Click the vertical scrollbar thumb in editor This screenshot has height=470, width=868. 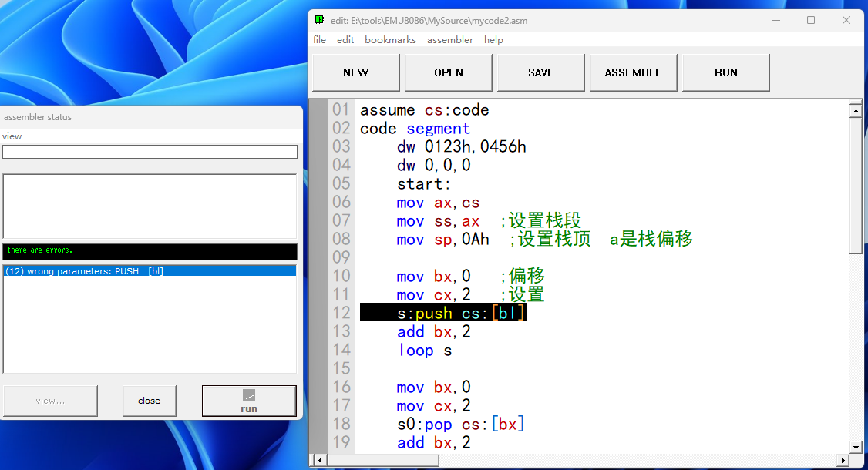click(x=856, y=186)
